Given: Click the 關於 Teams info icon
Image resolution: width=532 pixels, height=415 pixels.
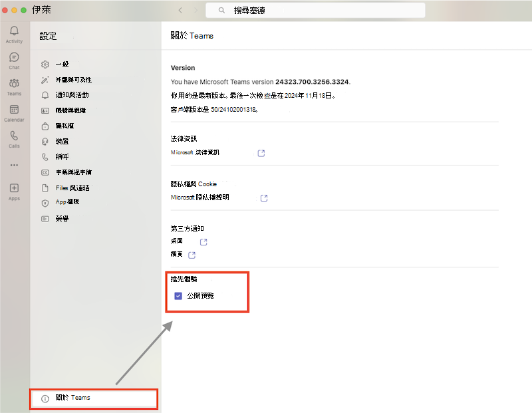Looking at the screenshot, I should [45, 399].
